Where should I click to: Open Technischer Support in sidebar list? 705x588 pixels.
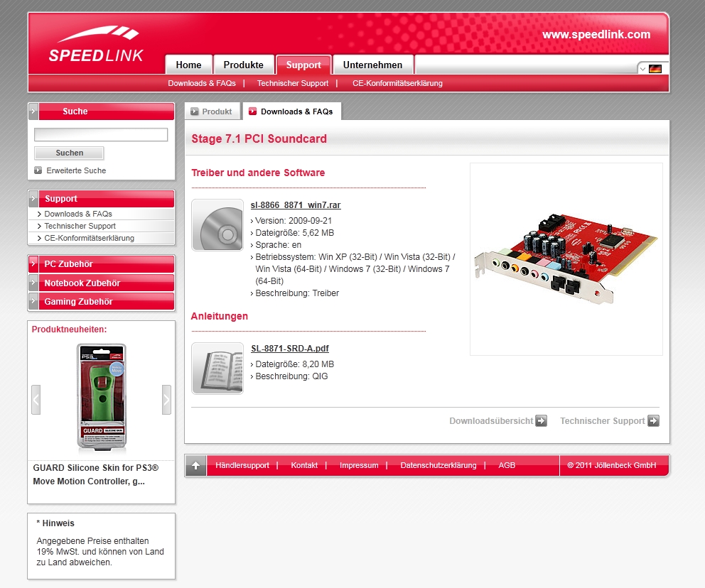80,226
